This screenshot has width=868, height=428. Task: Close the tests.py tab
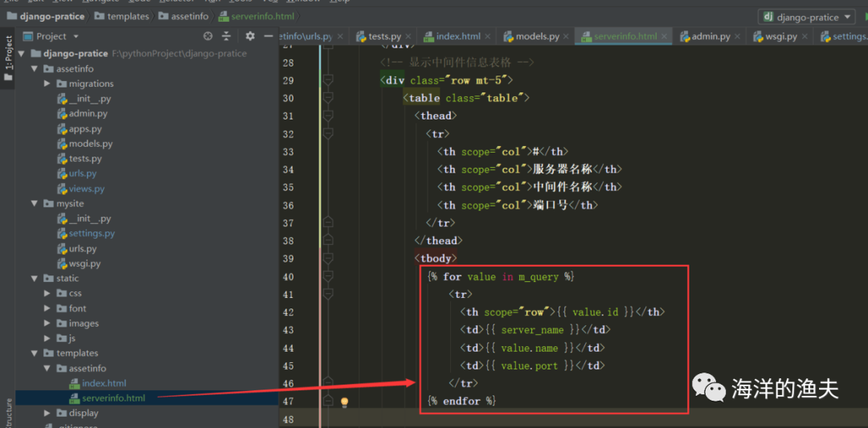410,36
